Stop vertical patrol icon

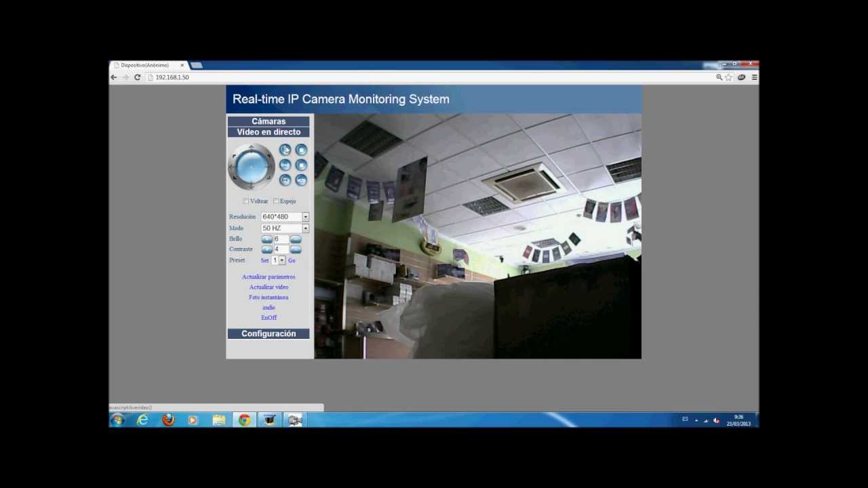[301, 150]
